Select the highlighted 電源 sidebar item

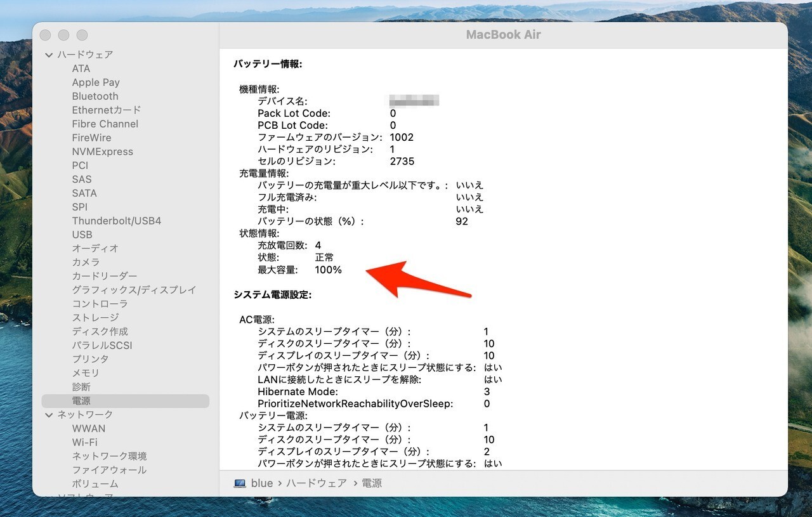125,401
